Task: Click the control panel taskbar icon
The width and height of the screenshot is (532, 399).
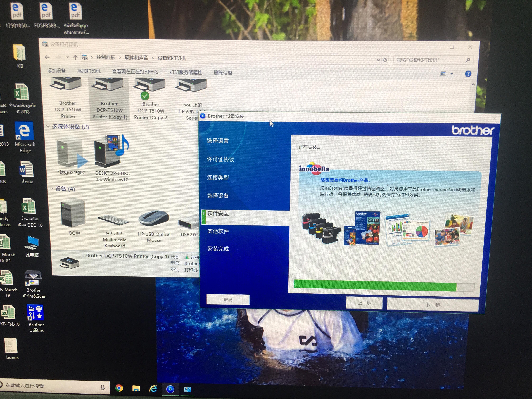Action: (x=187, y=389)
